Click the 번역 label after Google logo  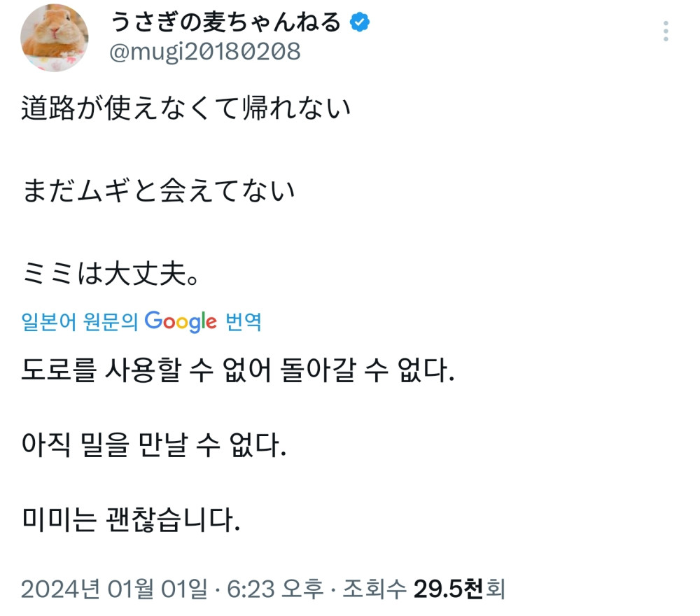pyautogui.click(x=243, y=322)
